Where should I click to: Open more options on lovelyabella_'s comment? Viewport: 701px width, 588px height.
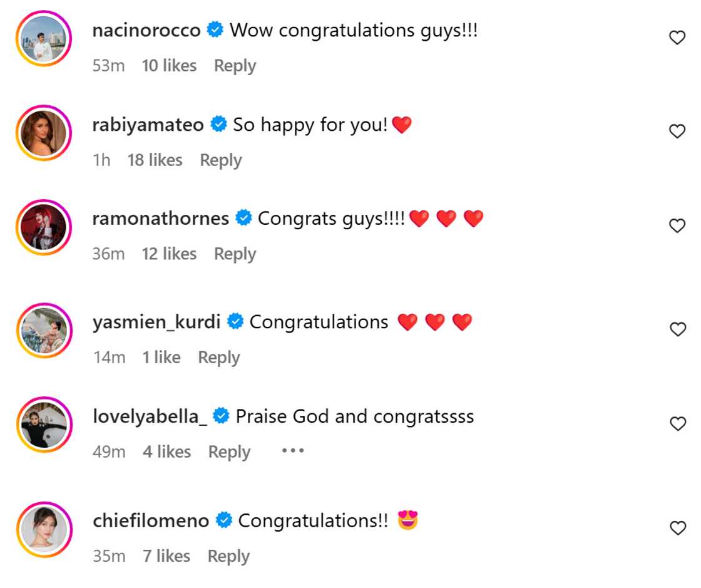292,451
